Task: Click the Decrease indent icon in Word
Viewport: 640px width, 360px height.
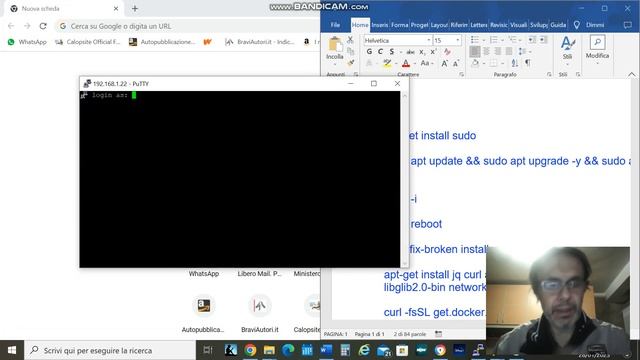Action: point(532,40)
